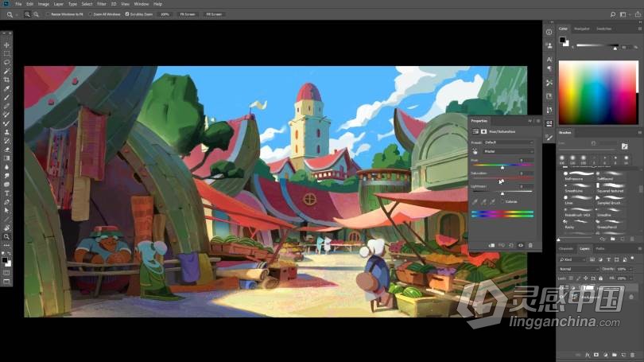The image size is (644, 362).
Task: Open the Filter menu
Action: coord(102,4)
